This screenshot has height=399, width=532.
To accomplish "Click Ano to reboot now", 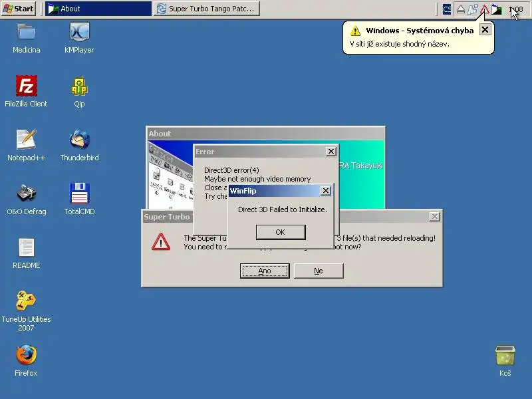I will 265,271.
